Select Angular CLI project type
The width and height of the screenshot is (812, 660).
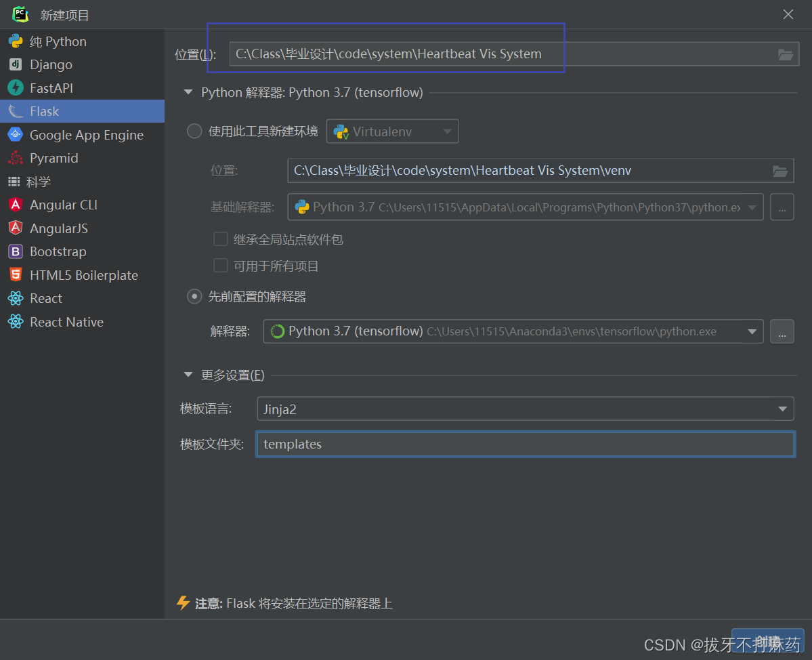[83, 205]
